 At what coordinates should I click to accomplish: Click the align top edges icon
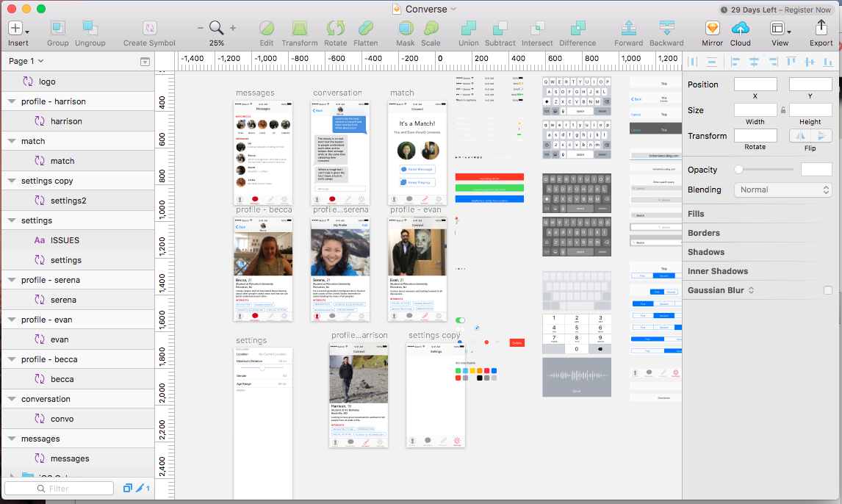point(791,62)
